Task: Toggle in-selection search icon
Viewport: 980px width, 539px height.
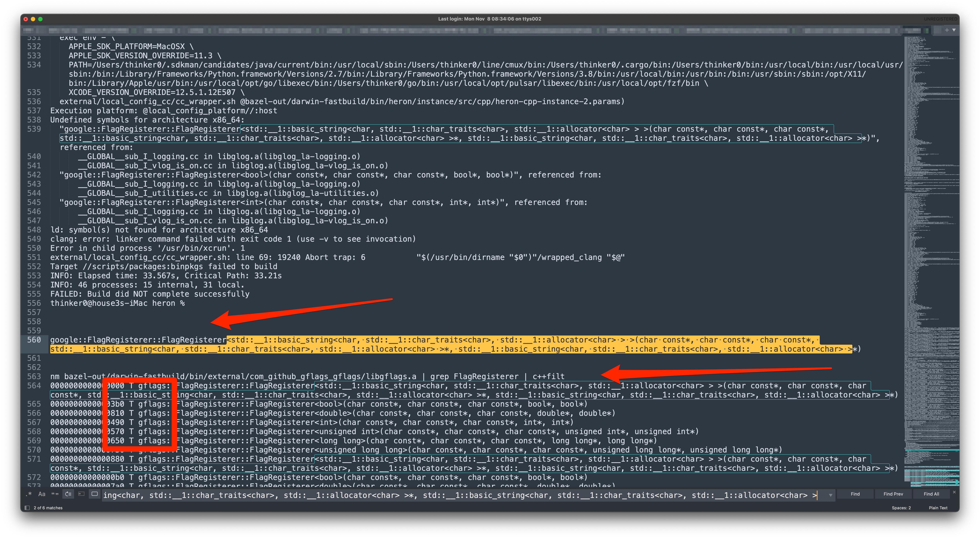Action: [81, 494]
